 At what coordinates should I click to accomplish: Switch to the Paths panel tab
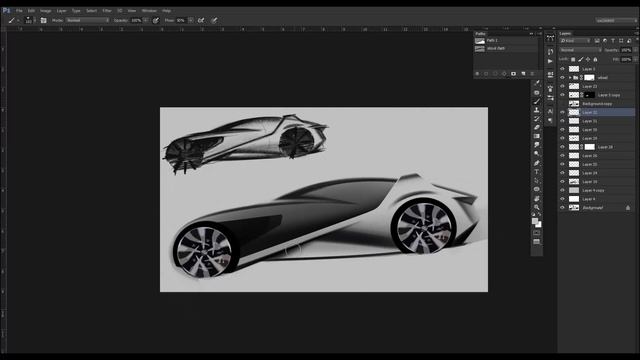[480, 33]
